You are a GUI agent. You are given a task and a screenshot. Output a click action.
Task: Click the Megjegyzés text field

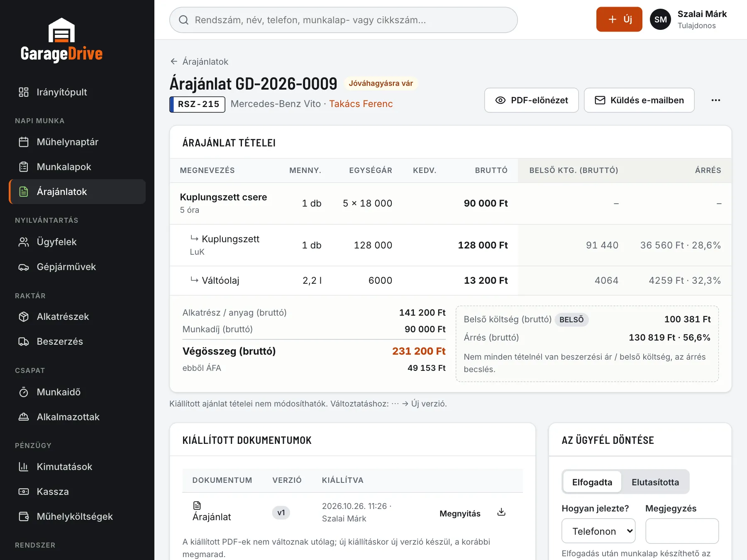(x=682, y=531)
